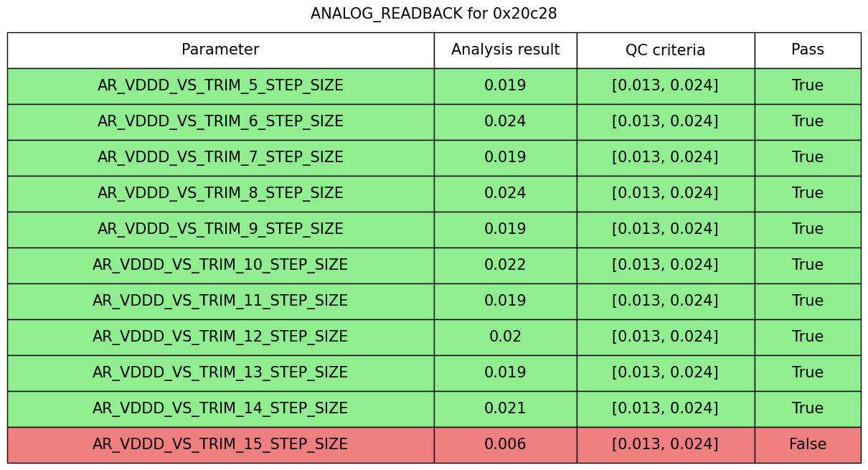Click the QC criteria cell in red row

pyautogui.click(x=665, y=445)
